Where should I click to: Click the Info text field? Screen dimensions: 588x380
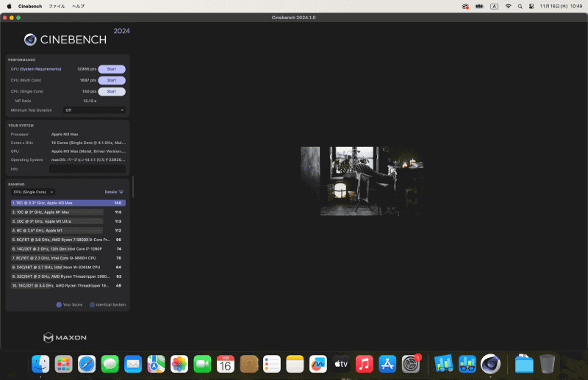87,169
